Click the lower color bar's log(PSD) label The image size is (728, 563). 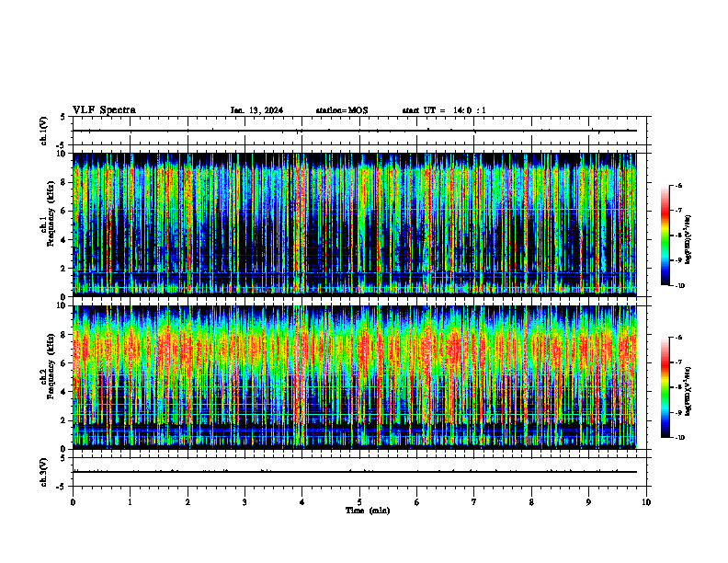(688, 391)
